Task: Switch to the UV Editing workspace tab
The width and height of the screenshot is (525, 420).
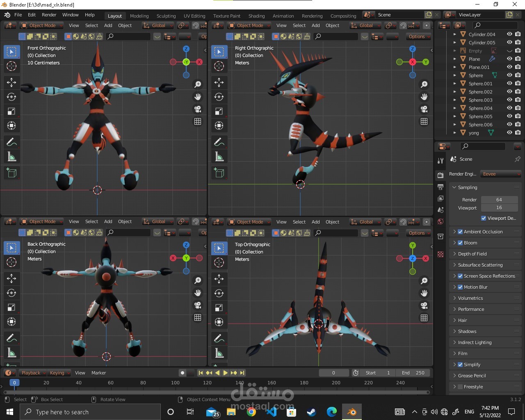Action: point(194,16)
